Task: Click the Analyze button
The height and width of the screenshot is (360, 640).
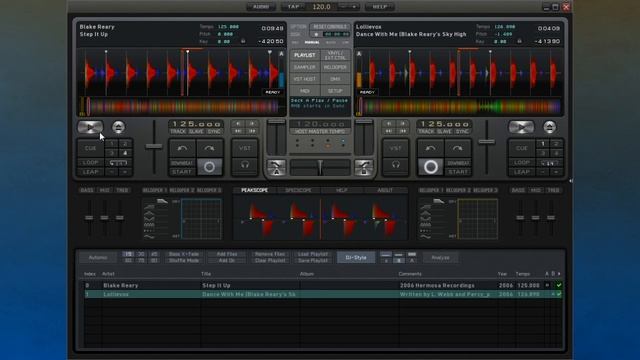Action: (441, 258)
